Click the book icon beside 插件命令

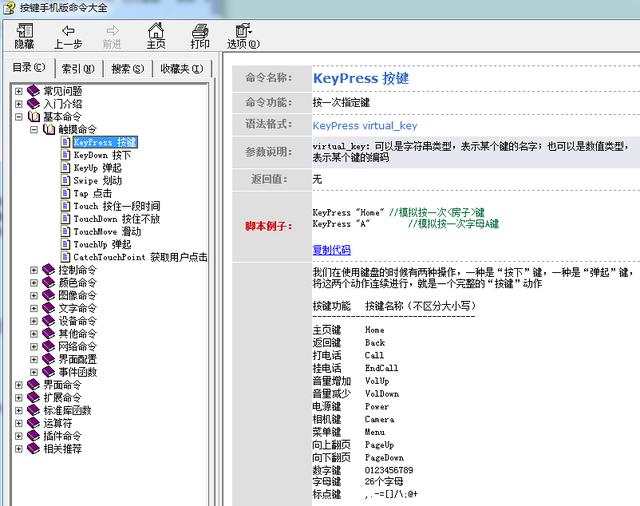[33, 435]
